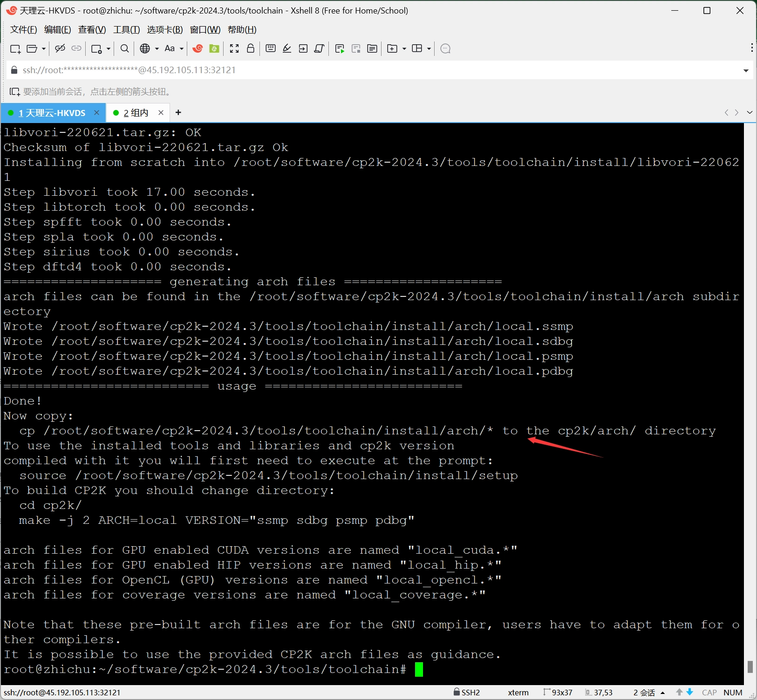Launch Xftp green icon in toolbar
Image resolution: width=757 pixels, height=700 pixels.
click(214, 48)
